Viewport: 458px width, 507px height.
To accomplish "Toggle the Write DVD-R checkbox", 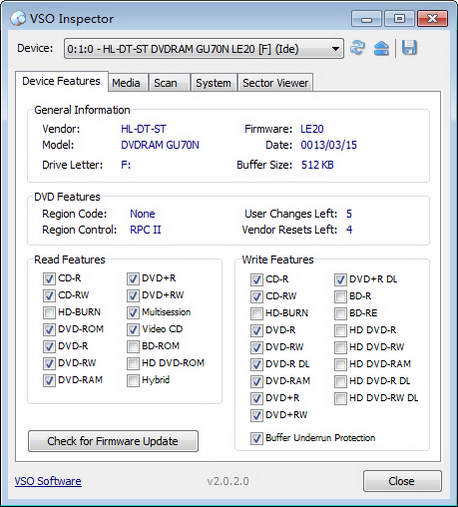I will tap(256, 330).
